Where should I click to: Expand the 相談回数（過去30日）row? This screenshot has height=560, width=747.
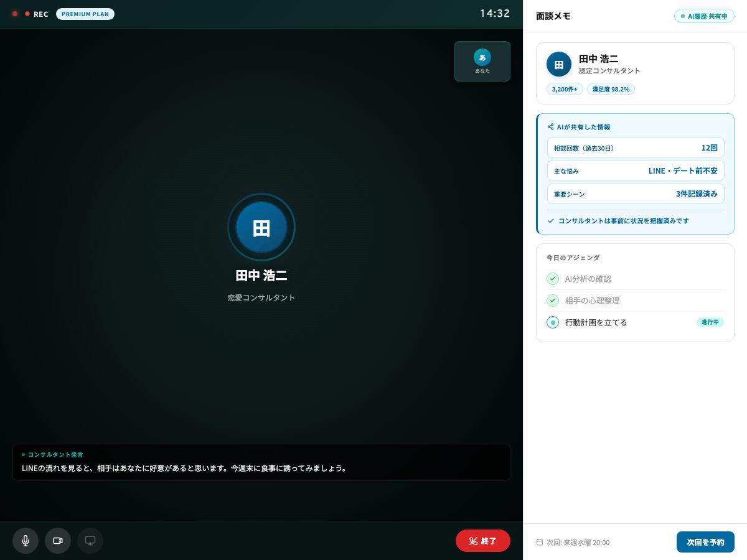pos(636,147)
